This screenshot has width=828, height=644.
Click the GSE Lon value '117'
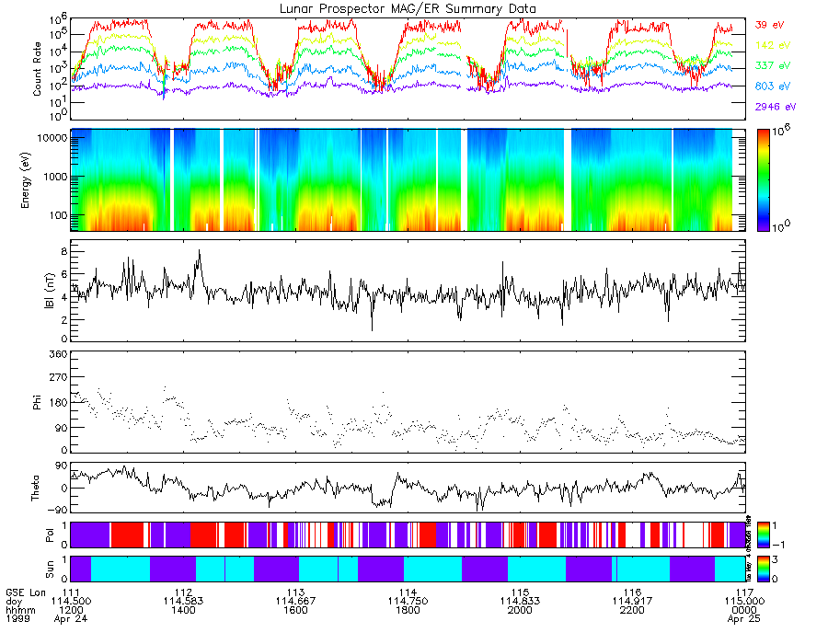tap(744, 592)
